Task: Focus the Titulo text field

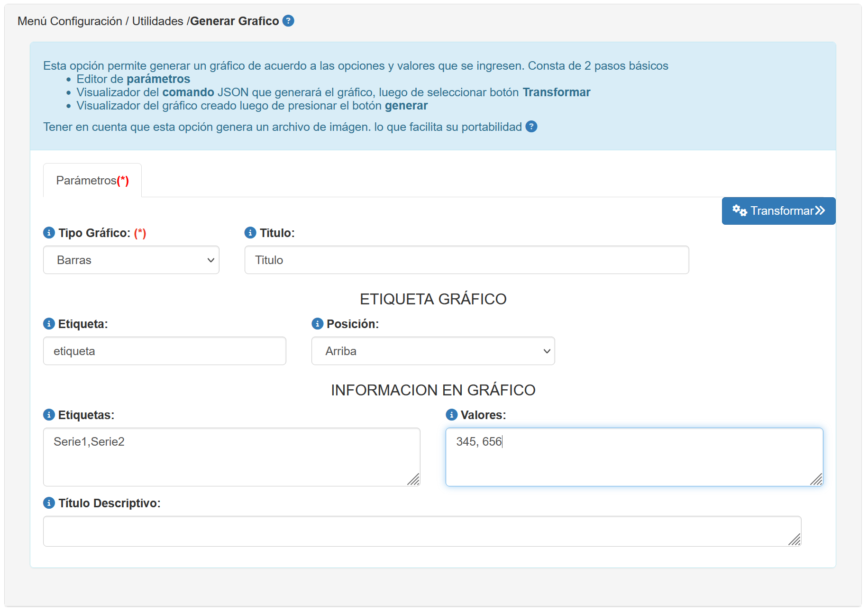Action: pos(466,260)
